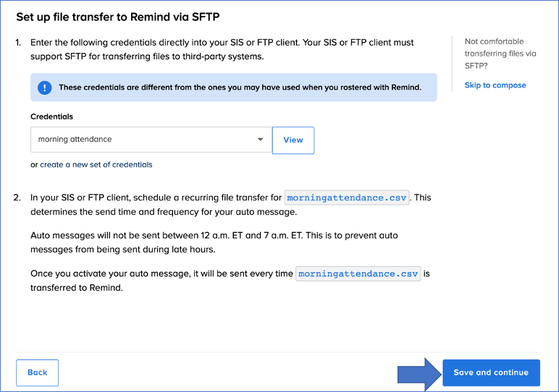The width and height of the screenshot is (559, 392).
Task: Click the large blue arrow graphic
Action: coord(419,372)
